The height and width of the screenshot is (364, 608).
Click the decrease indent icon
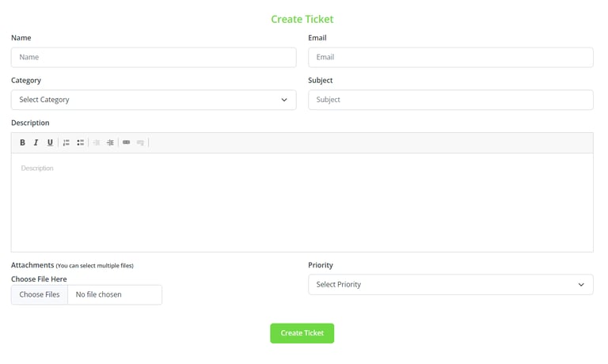coord(96,142)
